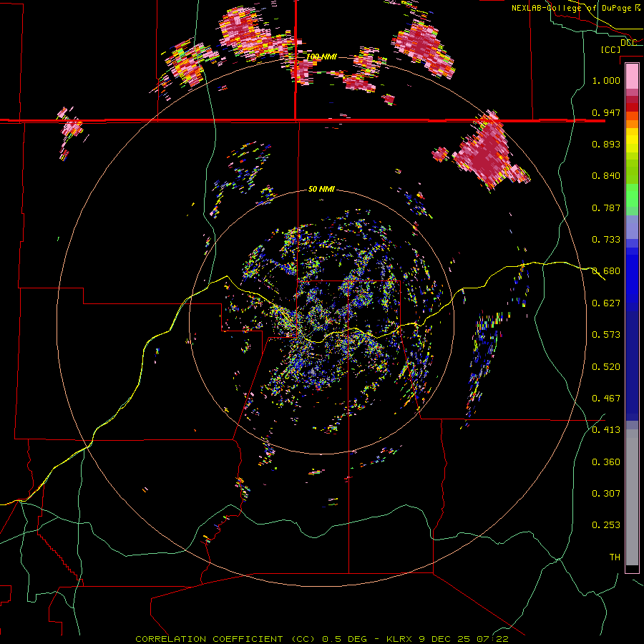Viewport: 644px width, 644px height.
Task: Click the 0.893 scale label
Action: (606, 144)
